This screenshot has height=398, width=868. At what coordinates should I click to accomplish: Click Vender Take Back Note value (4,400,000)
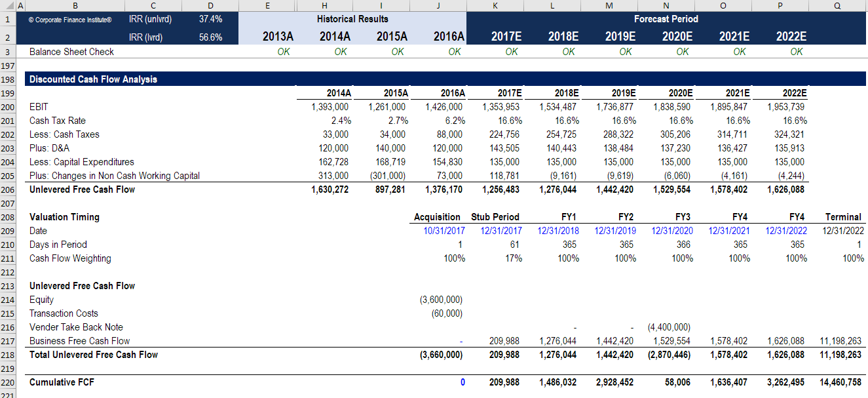pyautogui.click(x=669, y=327)
